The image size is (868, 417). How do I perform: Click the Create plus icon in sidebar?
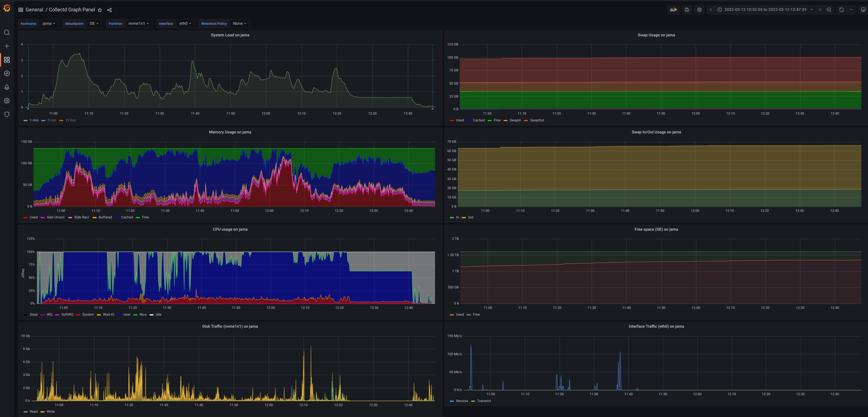7,46
